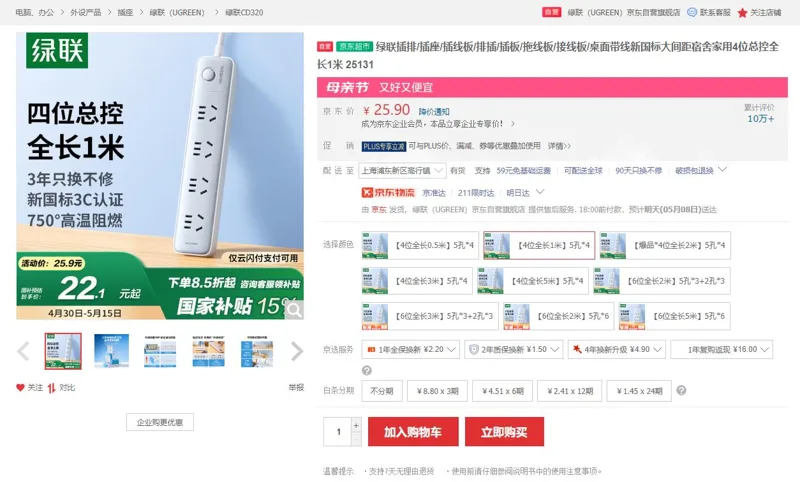Select ¥2.41 x 12期 installment
Screen dimensions: 800x482
pyautogui.click(x=570, y=391)
